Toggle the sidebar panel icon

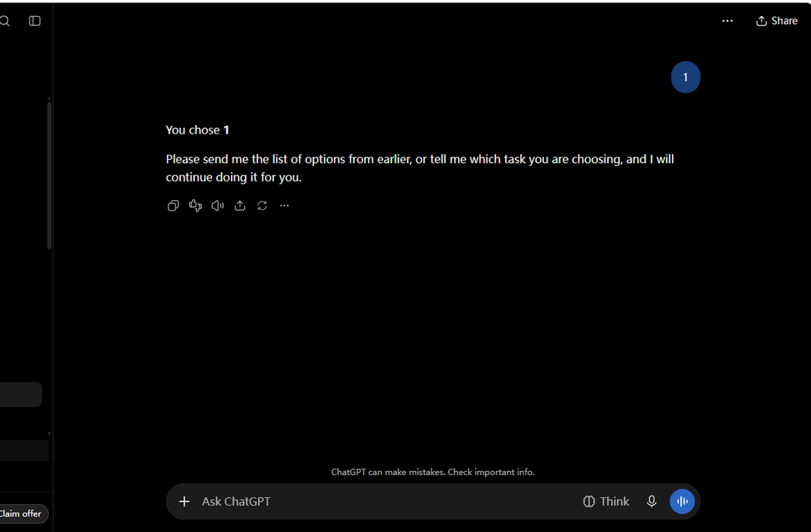pos(35,21)
